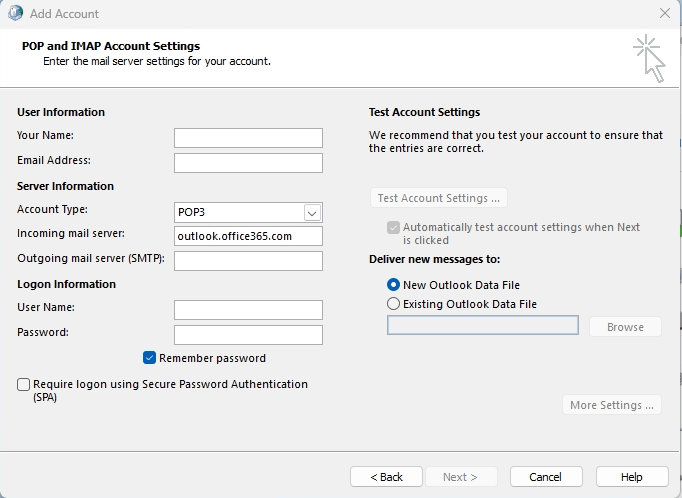682x498 pixels.
Task: Click the More Settings button
Action: pos(611,405)
